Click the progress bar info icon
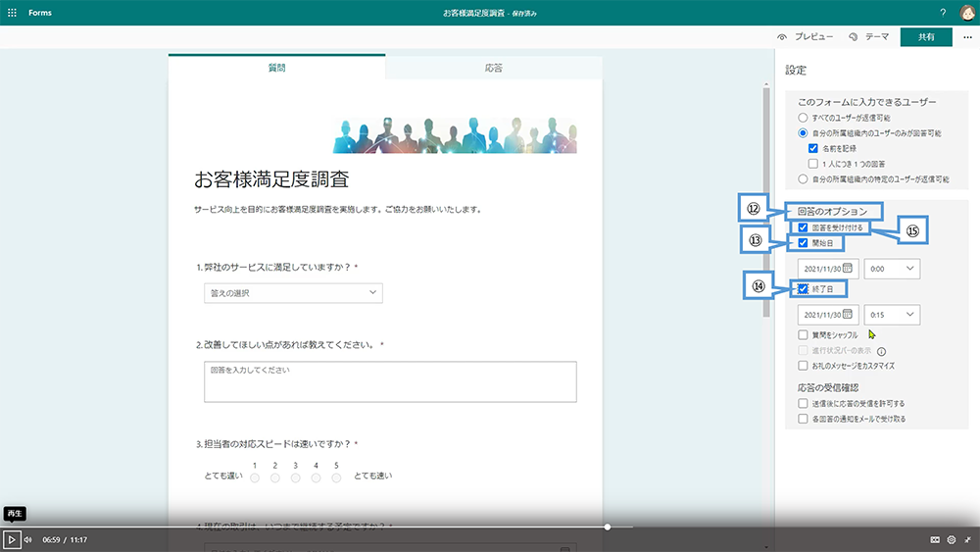 coord(881,351)
